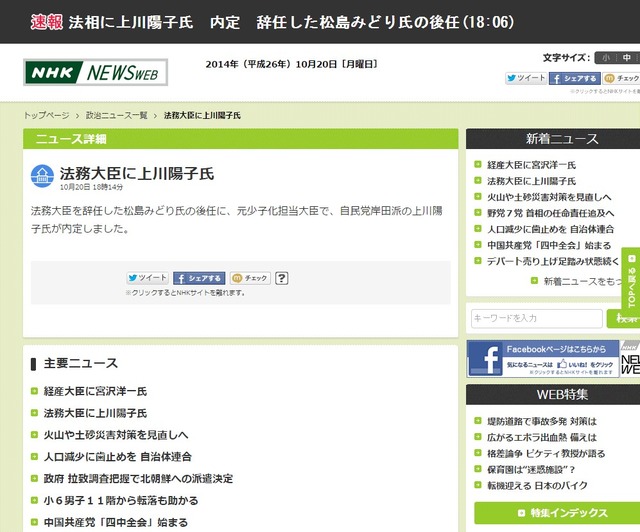Open WEB特集 広がるエボラ出血熱 備えは
This screenshot has height=532, width=640.
click(x=541, y=437)
